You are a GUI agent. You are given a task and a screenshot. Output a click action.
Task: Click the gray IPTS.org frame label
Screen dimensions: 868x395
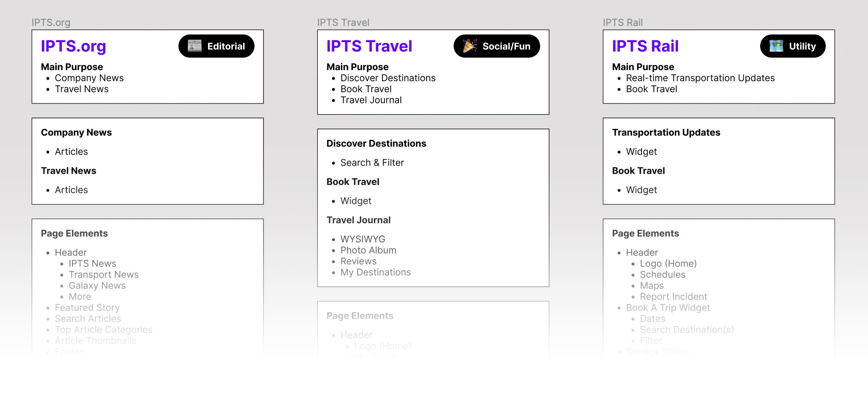pyautogui.click(x=51, y=22)
